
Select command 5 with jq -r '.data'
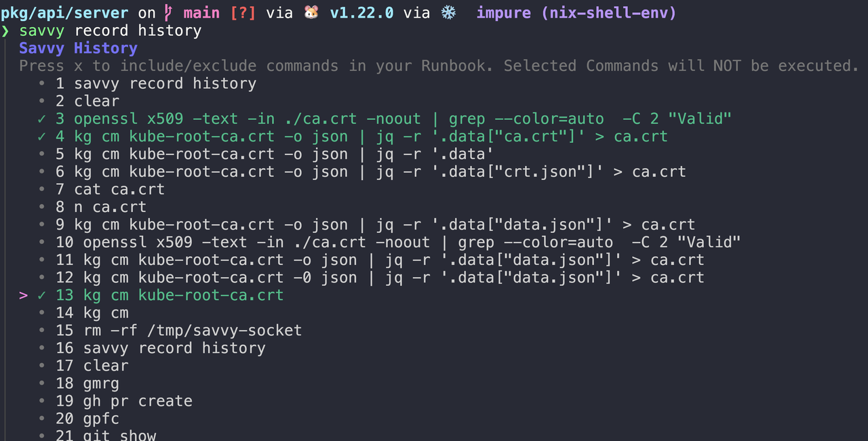click(x=275, y=154)
